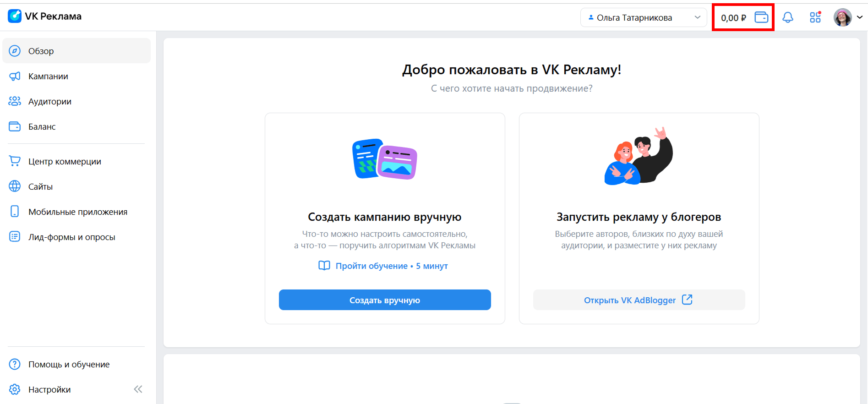Click the campaign cards illustration
This screenshot has width=868, height=404.
point(385,158)
